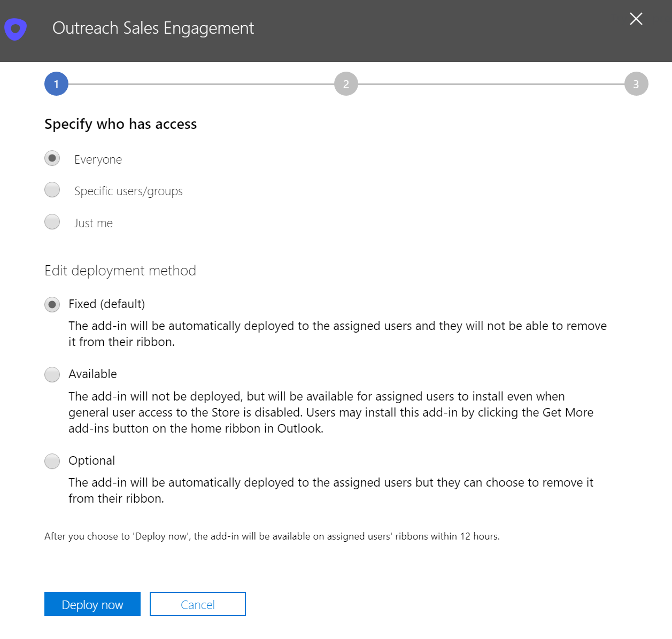The image size is (672, 639).
Task: Click the Outreach Sales Engagement title text
Action: pos(153,28)
